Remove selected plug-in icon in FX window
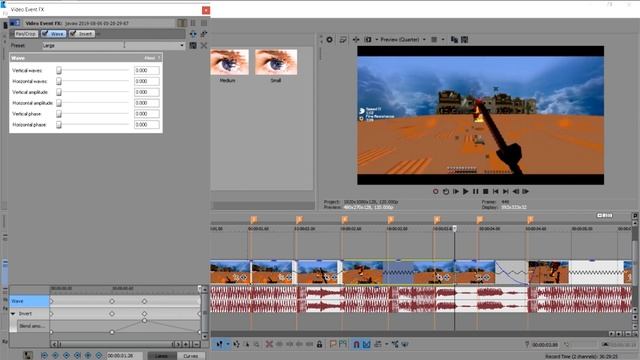Screen dimensions: 640x360 pyautogui.click(x=203, y=34)
